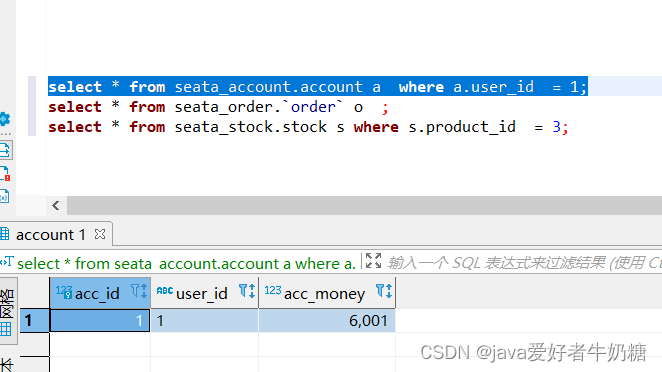Click the maximize filter panel icon
Screen dimensions: 662x372
pyautogui.click(x=373, y=261)
